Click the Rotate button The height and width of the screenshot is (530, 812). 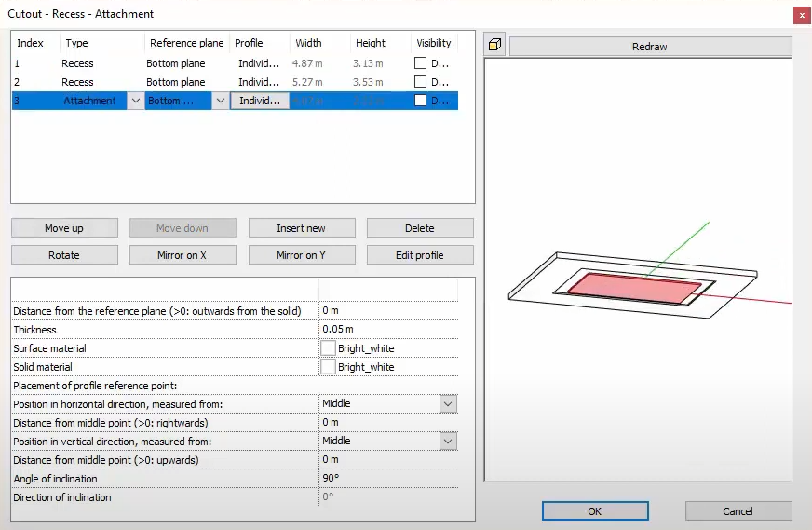[64, 255]
